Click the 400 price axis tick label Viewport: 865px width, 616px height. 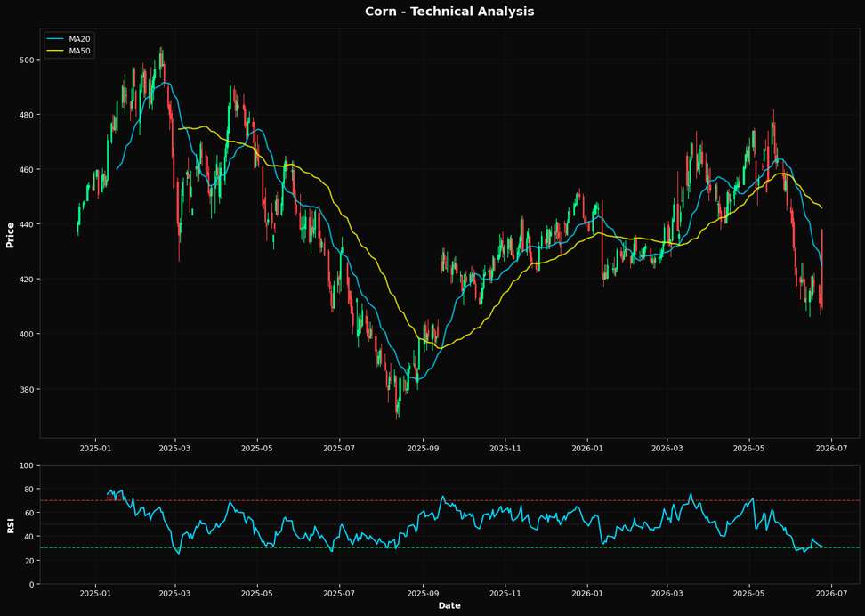(27, 334)
